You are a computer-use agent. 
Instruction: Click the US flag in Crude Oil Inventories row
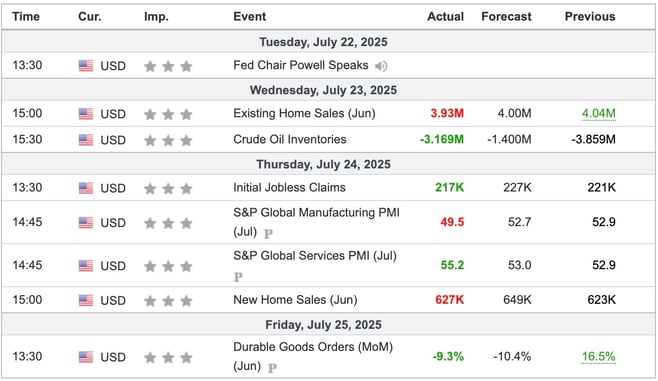86,140
